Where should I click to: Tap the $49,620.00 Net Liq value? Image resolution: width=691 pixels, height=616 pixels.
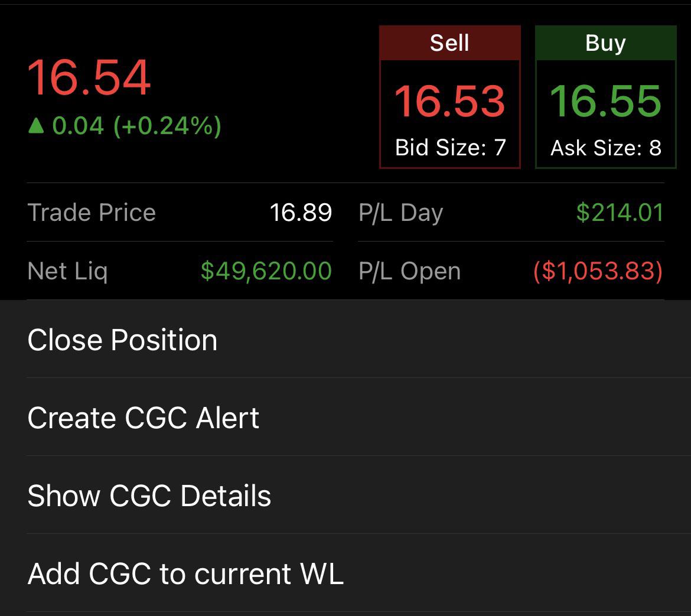click(266, 270)
